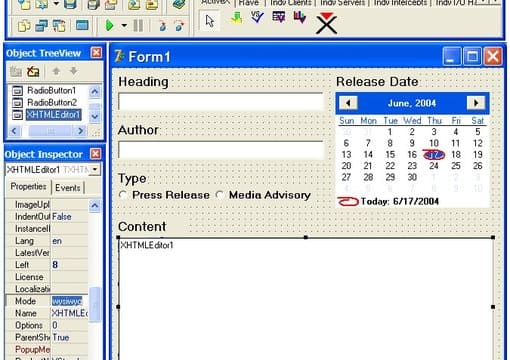Click the Pause toolbar icon

coord(138,25)
